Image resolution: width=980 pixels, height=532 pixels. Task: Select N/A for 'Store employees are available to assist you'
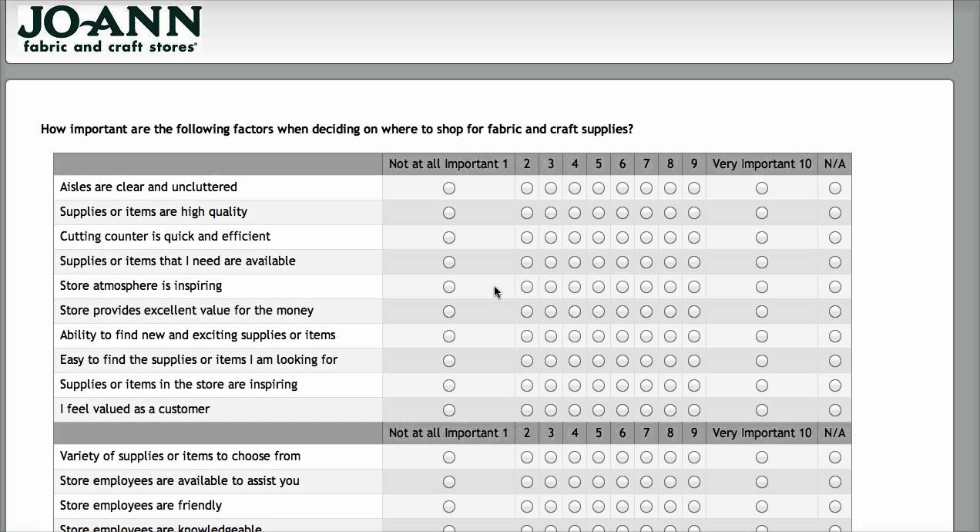pos(835,482)
